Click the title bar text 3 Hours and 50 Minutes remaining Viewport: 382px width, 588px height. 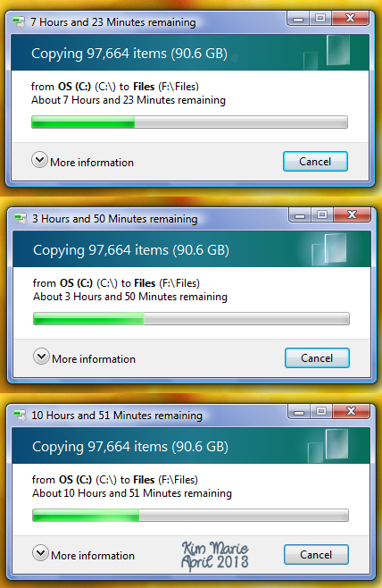pos(114,219)
